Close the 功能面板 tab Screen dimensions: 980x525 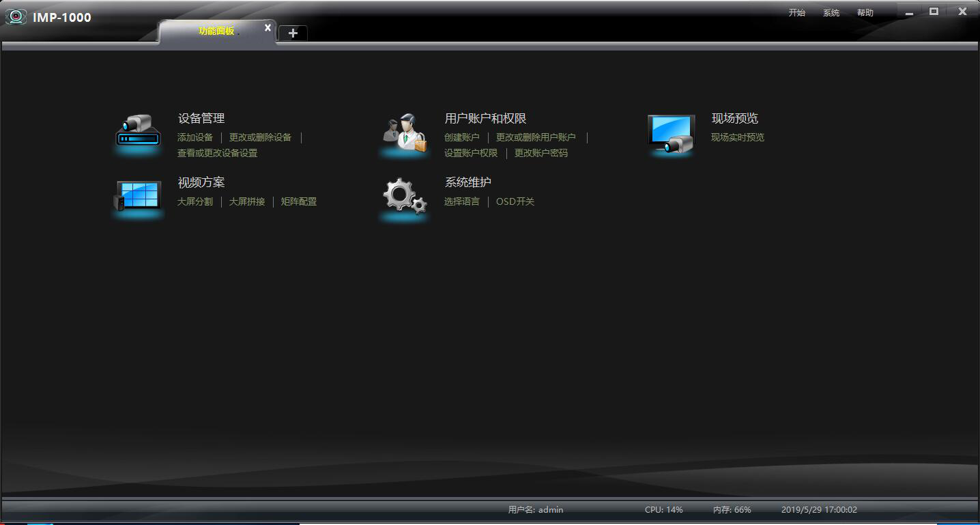tap(268, 28)
